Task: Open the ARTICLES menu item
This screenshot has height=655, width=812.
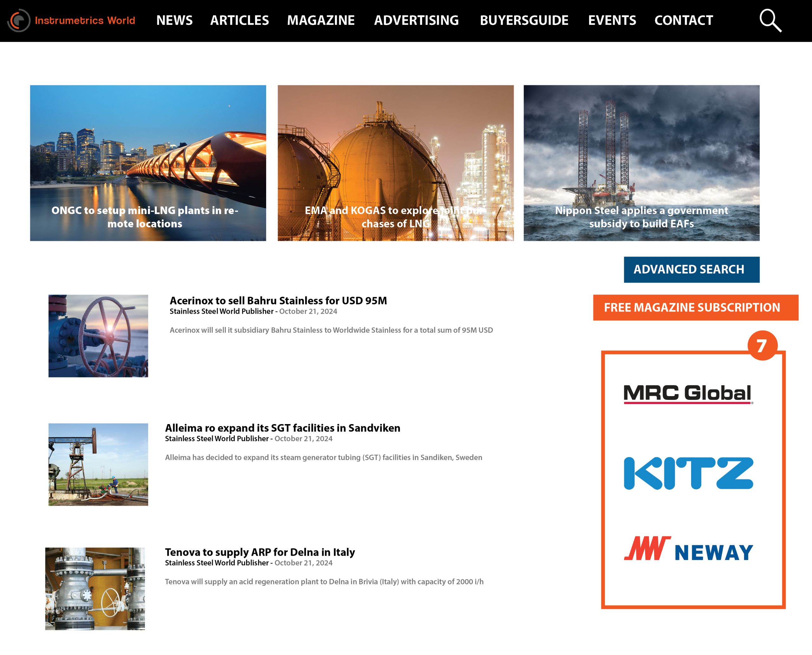Action: coord(239,20)
